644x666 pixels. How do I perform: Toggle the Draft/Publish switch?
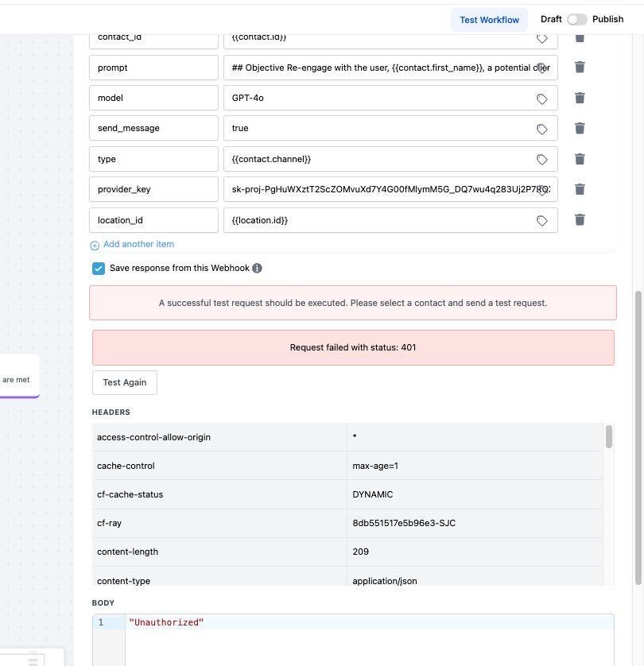point(576,19)
